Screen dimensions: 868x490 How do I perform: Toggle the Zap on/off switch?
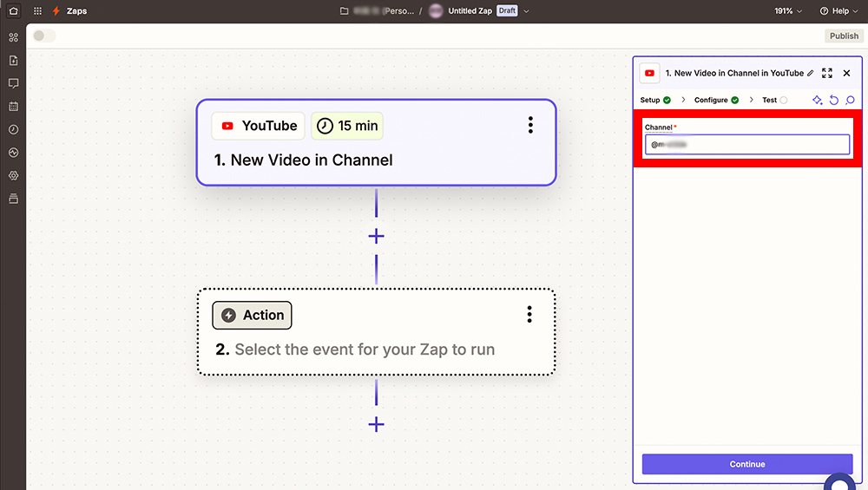tap(44, 36)
